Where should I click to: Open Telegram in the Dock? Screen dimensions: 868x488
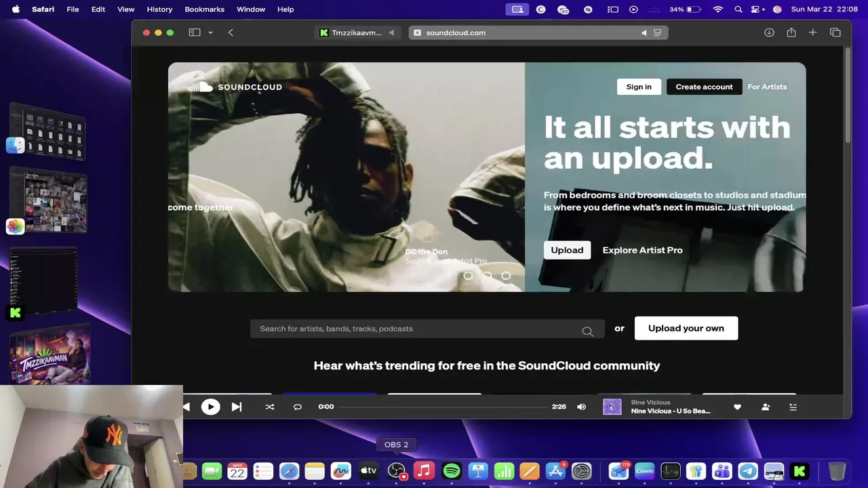[748, 470]
